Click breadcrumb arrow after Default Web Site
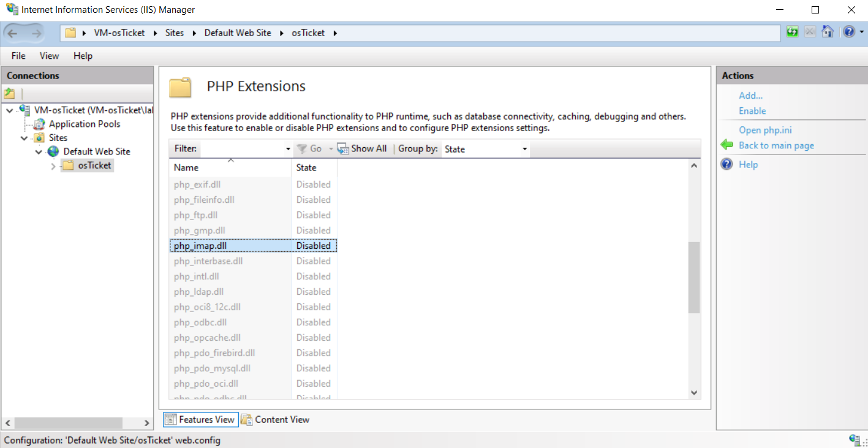868x448 pixels. pyautogui.click(x=282, y=33)
